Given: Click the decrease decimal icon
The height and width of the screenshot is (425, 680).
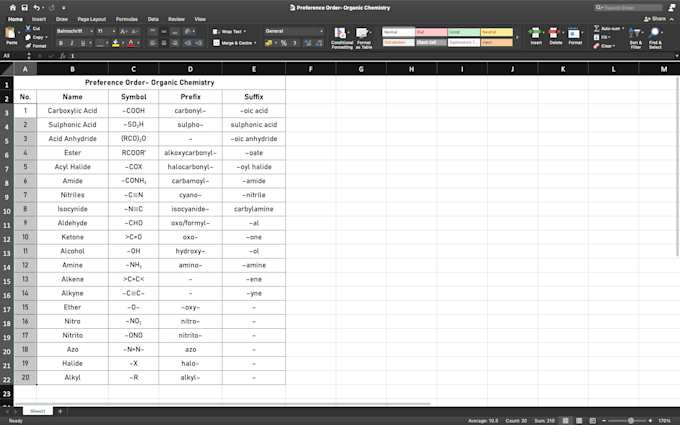Looking at the screenshot, I should [319, 43].
